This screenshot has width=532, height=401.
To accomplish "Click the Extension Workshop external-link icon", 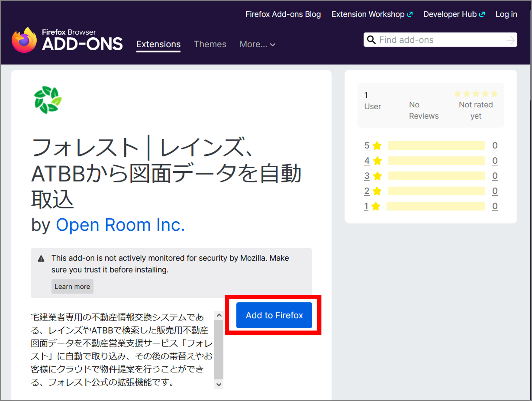I will 410,14.
